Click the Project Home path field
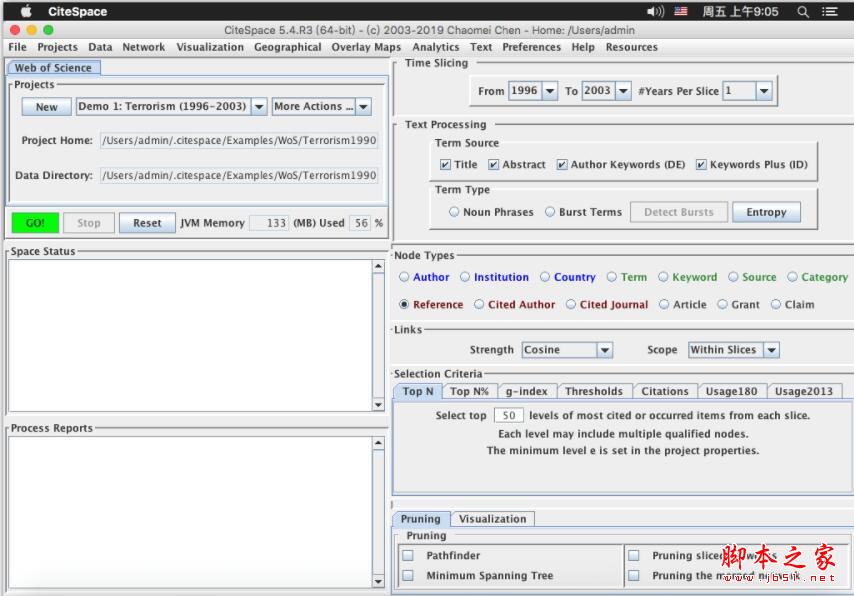The height and width of the screenshot is (596, 854). click(239, 141)
